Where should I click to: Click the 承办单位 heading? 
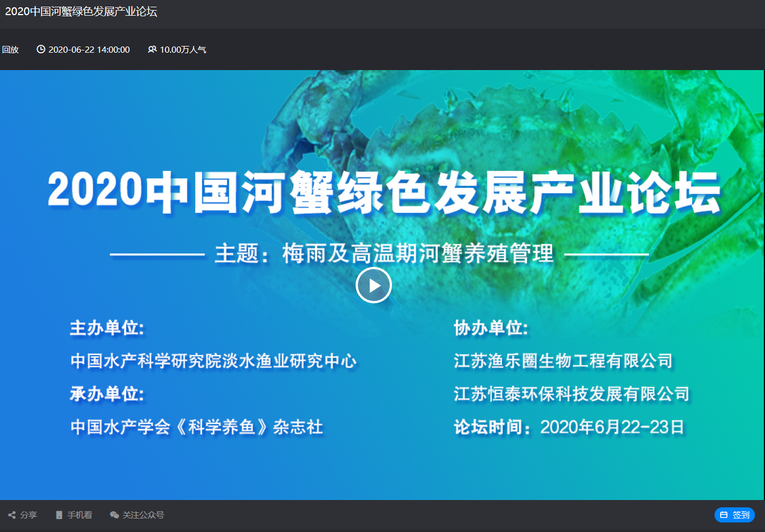(107, 394)
